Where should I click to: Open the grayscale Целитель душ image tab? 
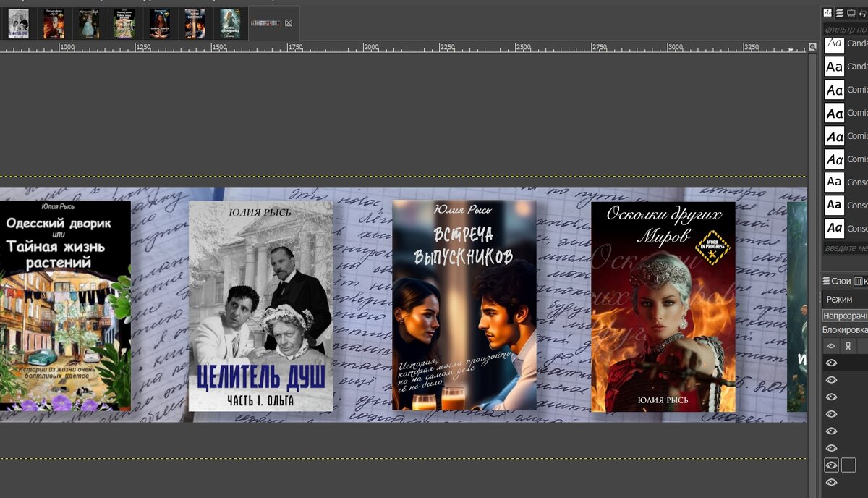(18, 24)
